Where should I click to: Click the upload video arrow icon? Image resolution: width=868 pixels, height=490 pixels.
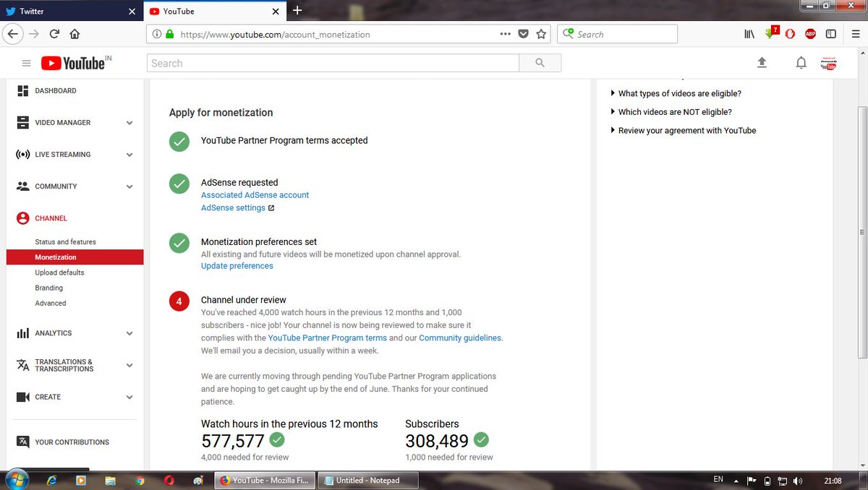(762, 63)
